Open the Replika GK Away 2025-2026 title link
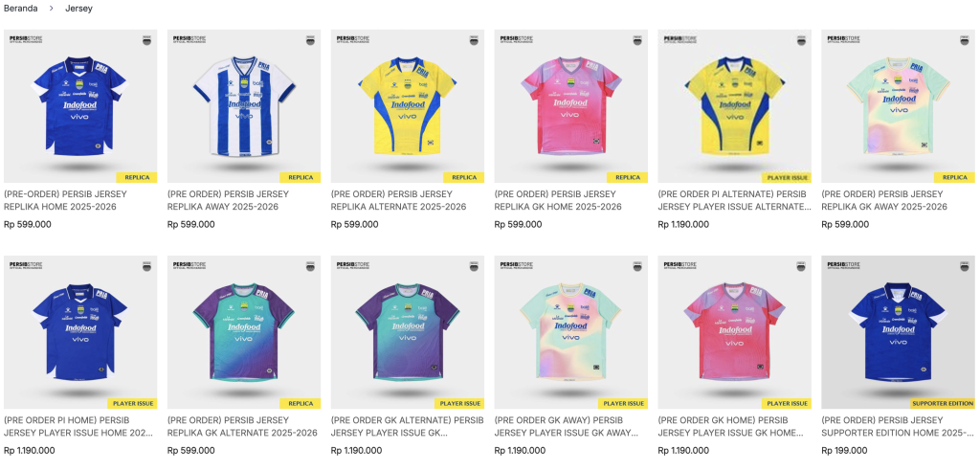The width and height of the screenshot is (980, 471). 883,200
